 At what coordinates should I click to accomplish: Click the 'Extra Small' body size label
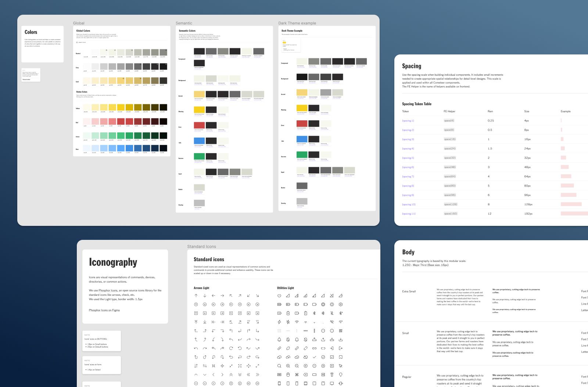[409, 291]
